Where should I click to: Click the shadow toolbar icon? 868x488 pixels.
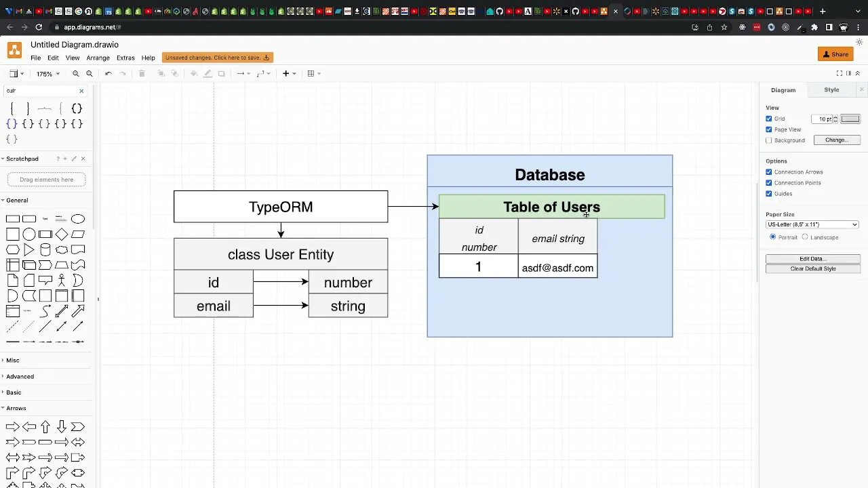pyautogui.click(x=221, y=73)
